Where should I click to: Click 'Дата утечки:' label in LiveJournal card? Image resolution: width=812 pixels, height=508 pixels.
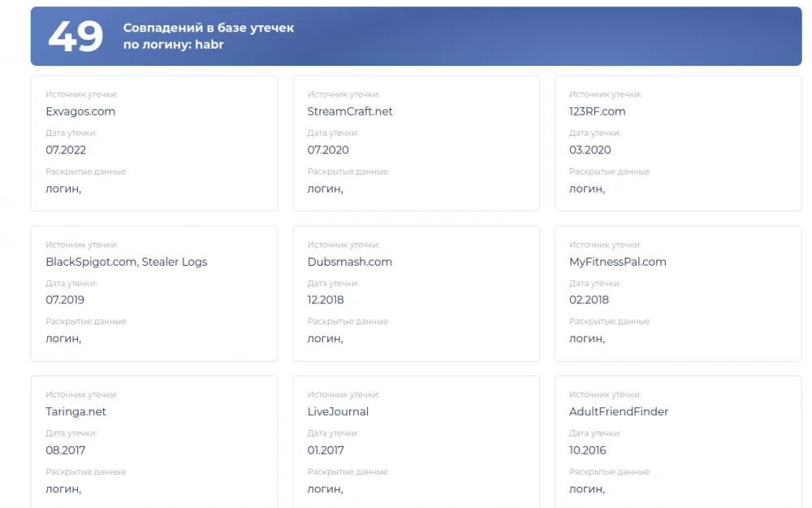click(333, 433)
